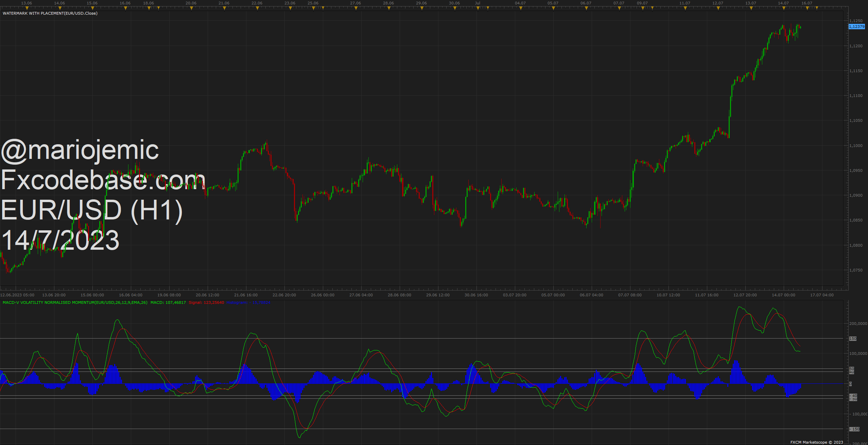This screenshot has height=445, width=868.
Task: Click the 07.07 08:00 time axis label
Action: [x=630, y=295]
